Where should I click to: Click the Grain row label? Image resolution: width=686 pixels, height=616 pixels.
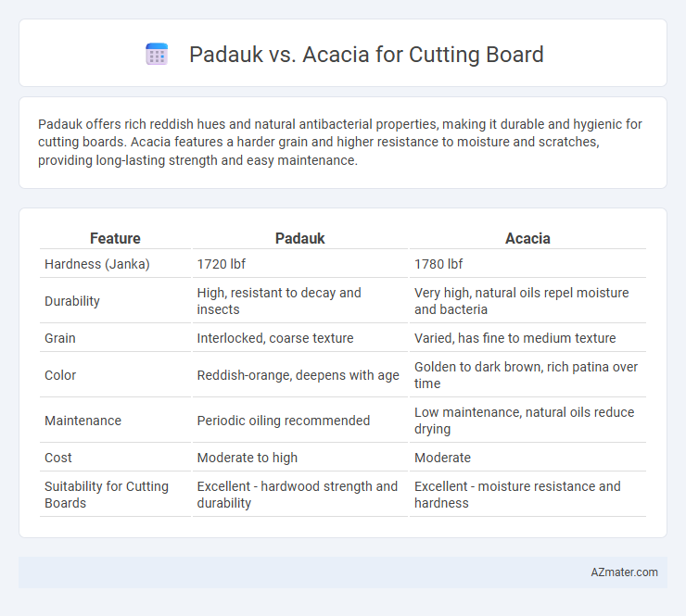click(60, 338)
